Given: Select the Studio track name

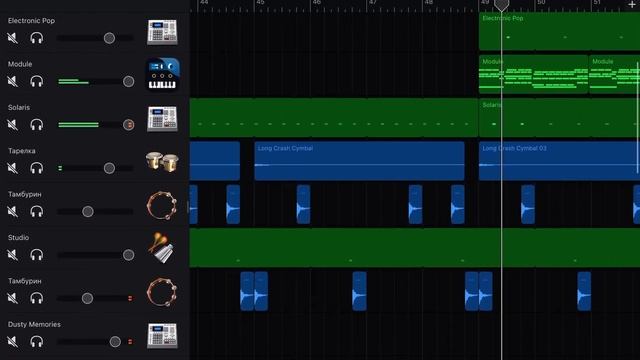Looking at the screenshot, I should click(x=18, y=238).
